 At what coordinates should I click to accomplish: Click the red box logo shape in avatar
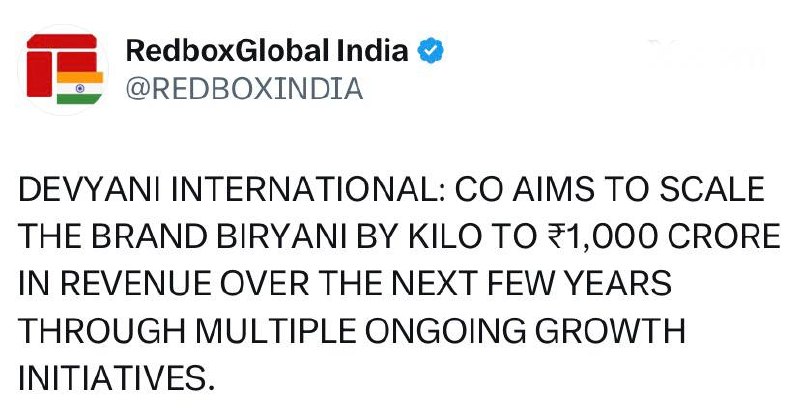(61, 64)
